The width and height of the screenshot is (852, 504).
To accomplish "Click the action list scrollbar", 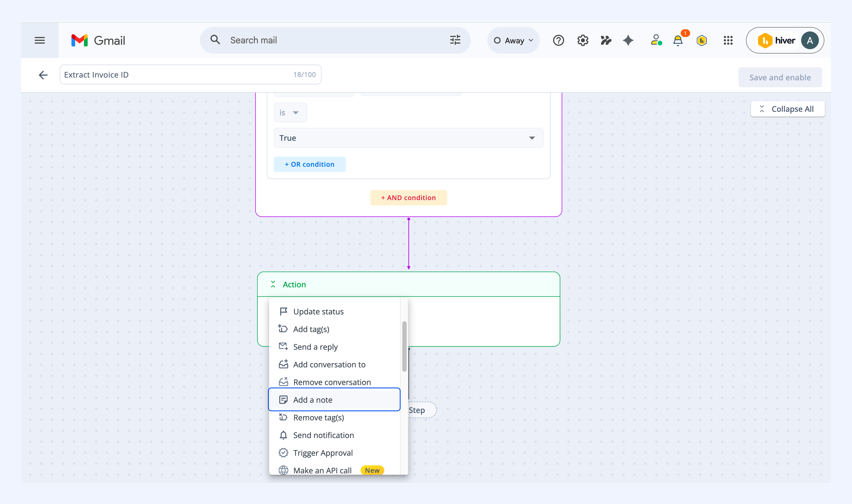I will click(x=404, y=346).
